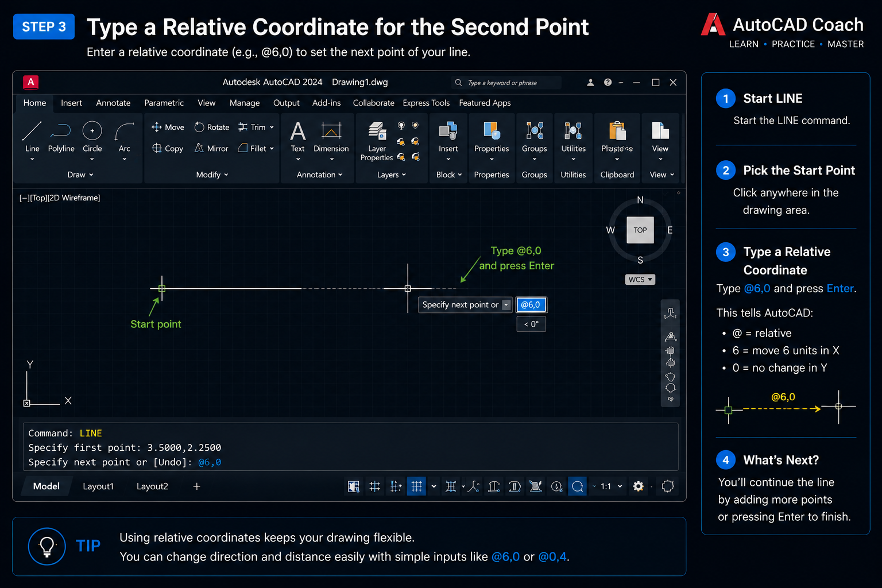
Task: Open the Trim dropdown arrow
Action: [x=272, y=127]
